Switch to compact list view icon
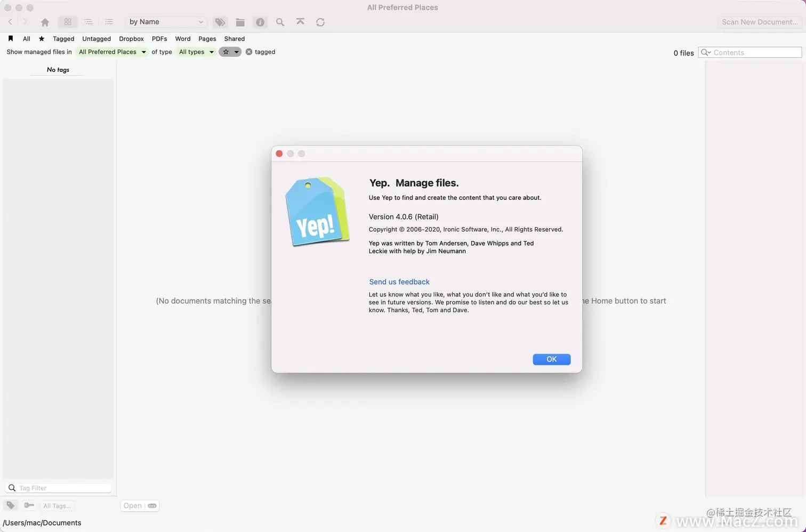The height and width of the screenshot is (532, 806). pyautogui.click(x=109, y=22)
